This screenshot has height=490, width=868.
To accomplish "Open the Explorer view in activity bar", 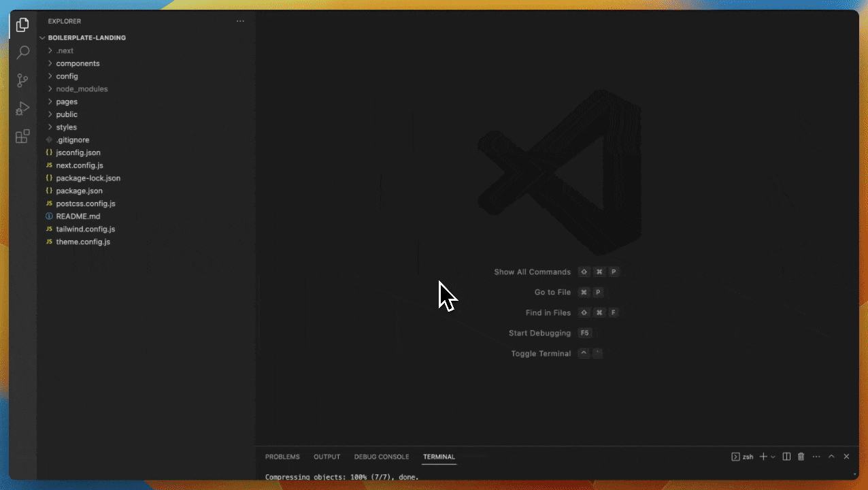I will [22, 25].
